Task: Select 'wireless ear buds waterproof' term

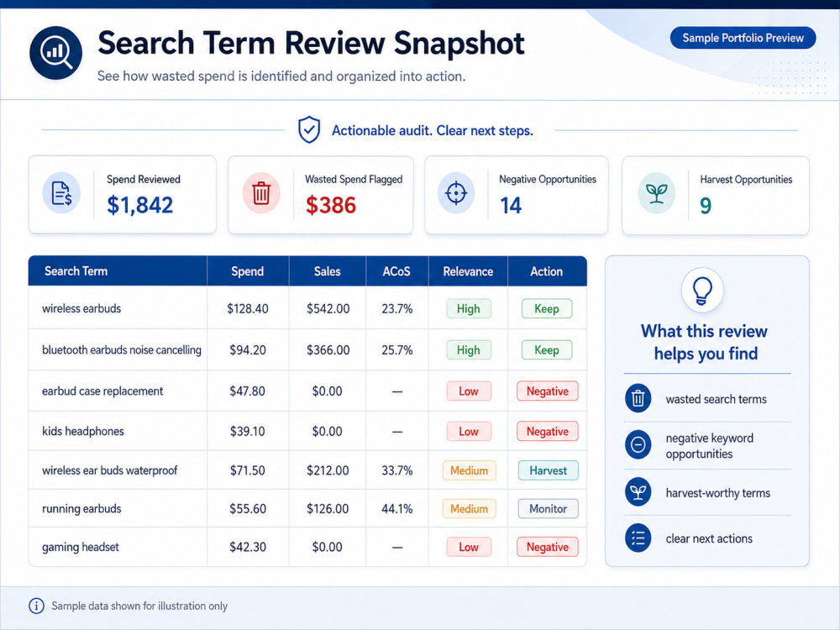Action: pyautogui.click(x=110, y=470)
